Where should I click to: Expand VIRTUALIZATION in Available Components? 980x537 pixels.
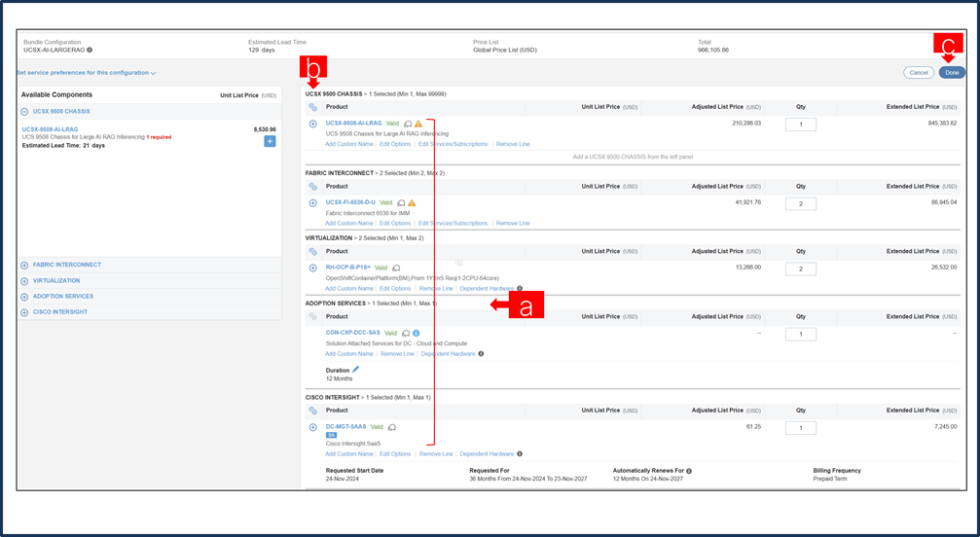click(x=24, y=281)
